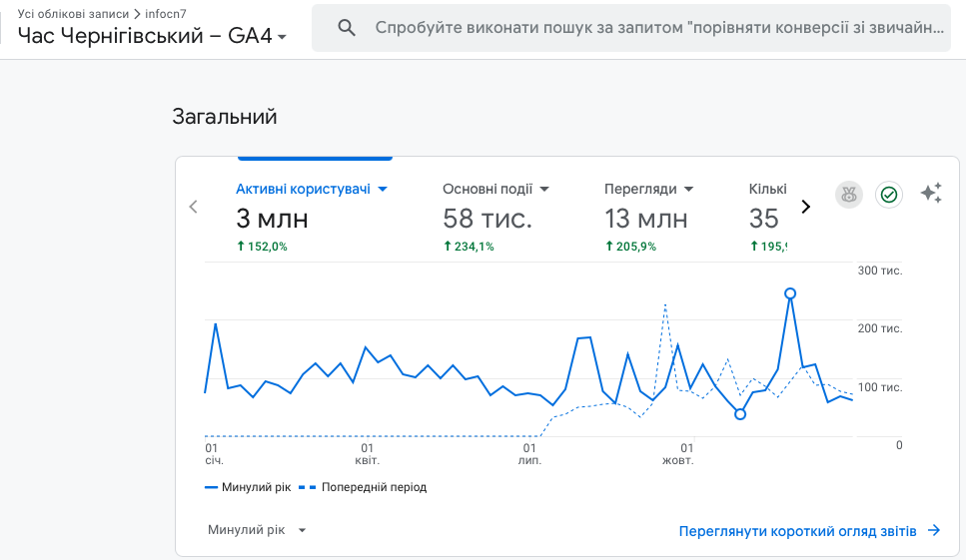The height and width of the screenshot is (560, 966).
Task: Show next metrics with right chevron
Action: 805,207
